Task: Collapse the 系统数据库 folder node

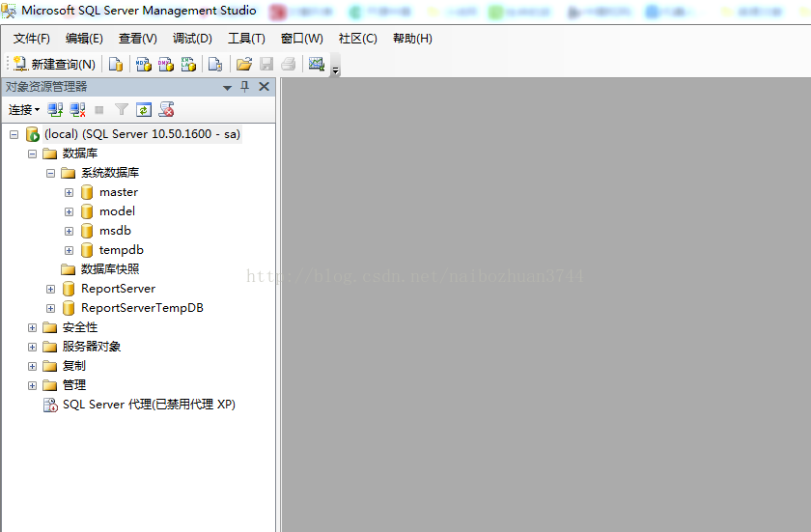Action: coord(50,173)
